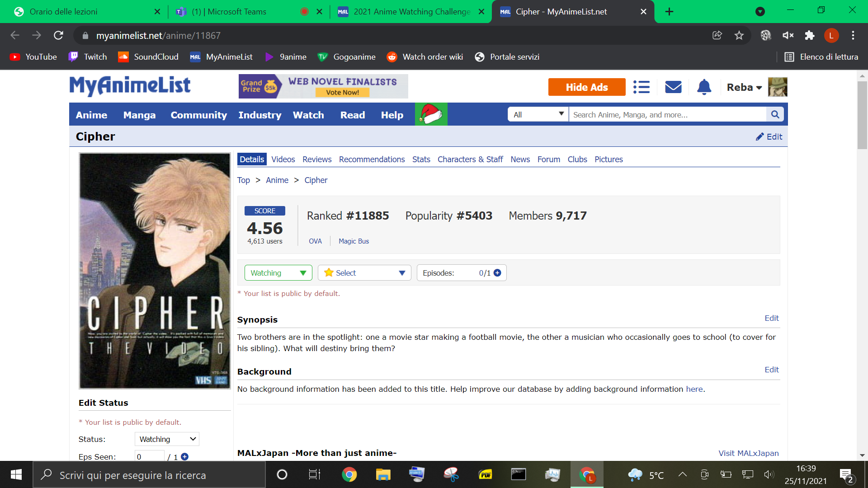
Task: Open the Magic Bus studio link
Action: [354, 241]
